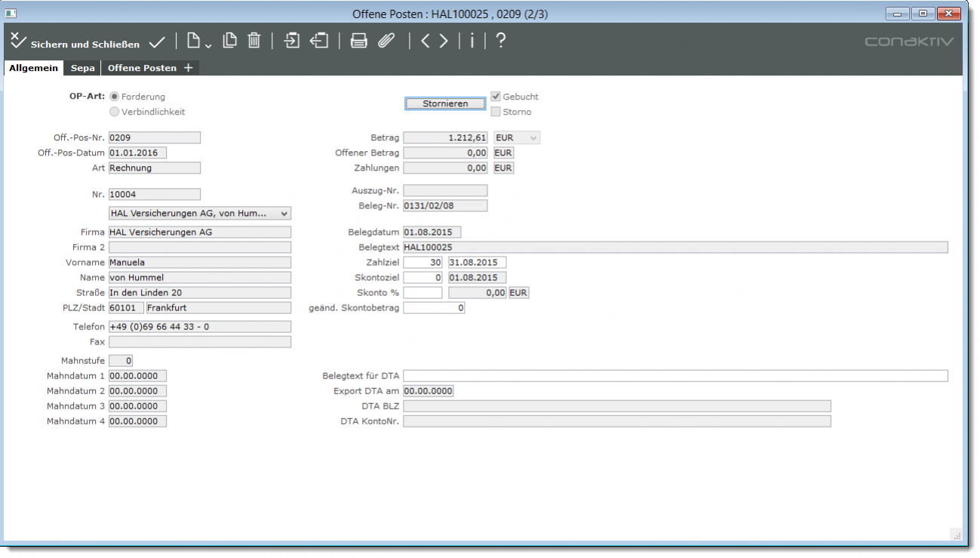Open the dropdown arrow beside the new record icon
Screen dimensions: 980x558
pyautogui.click(x=208, y=45)
